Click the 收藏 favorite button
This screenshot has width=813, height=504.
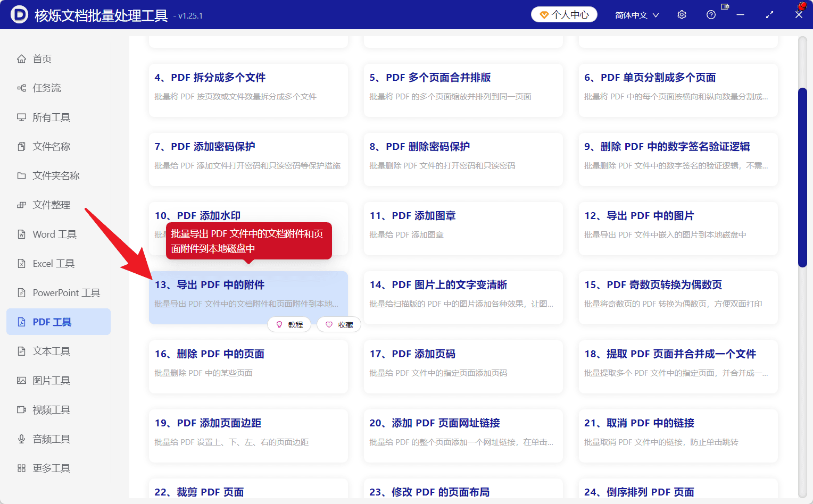click(x=339, y=324)
